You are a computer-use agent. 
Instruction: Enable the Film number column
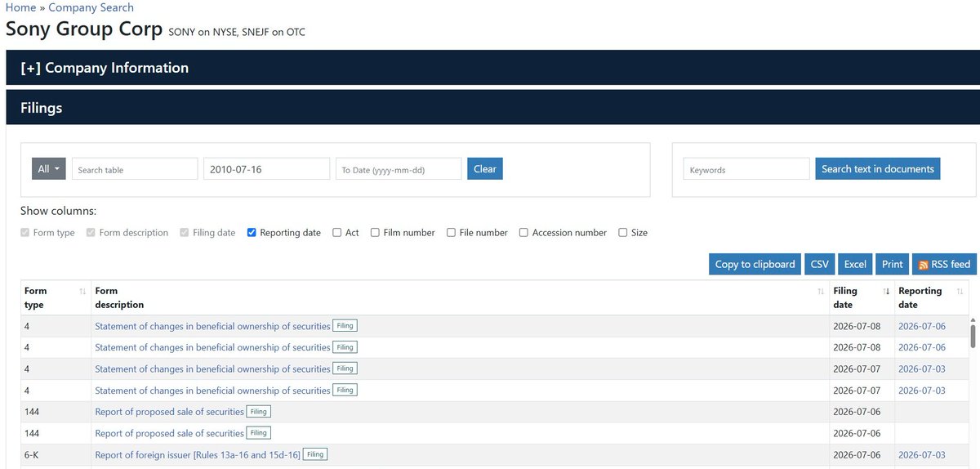click(376, 233)
